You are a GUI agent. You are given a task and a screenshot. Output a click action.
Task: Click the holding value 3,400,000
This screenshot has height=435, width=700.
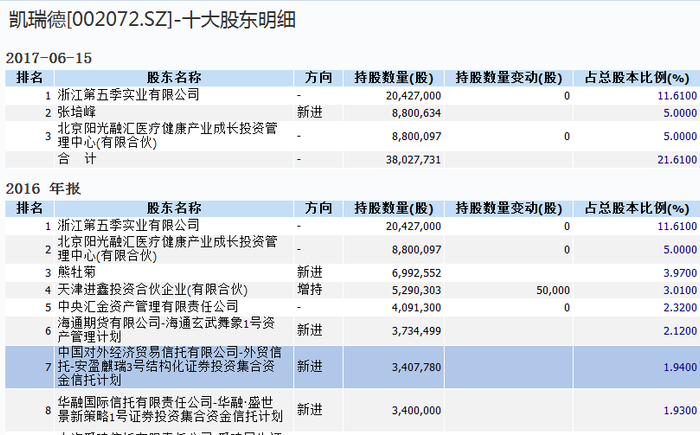point(416,410)
